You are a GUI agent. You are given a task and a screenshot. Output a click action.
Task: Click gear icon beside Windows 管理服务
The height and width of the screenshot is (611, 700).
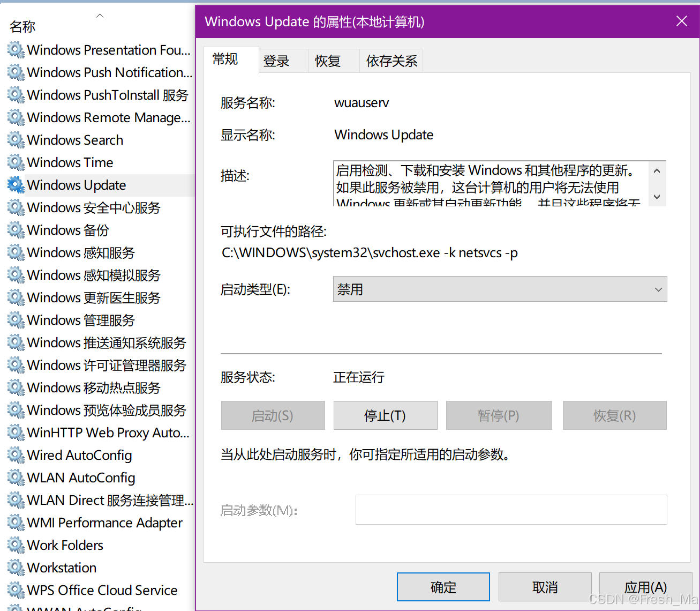16,321
